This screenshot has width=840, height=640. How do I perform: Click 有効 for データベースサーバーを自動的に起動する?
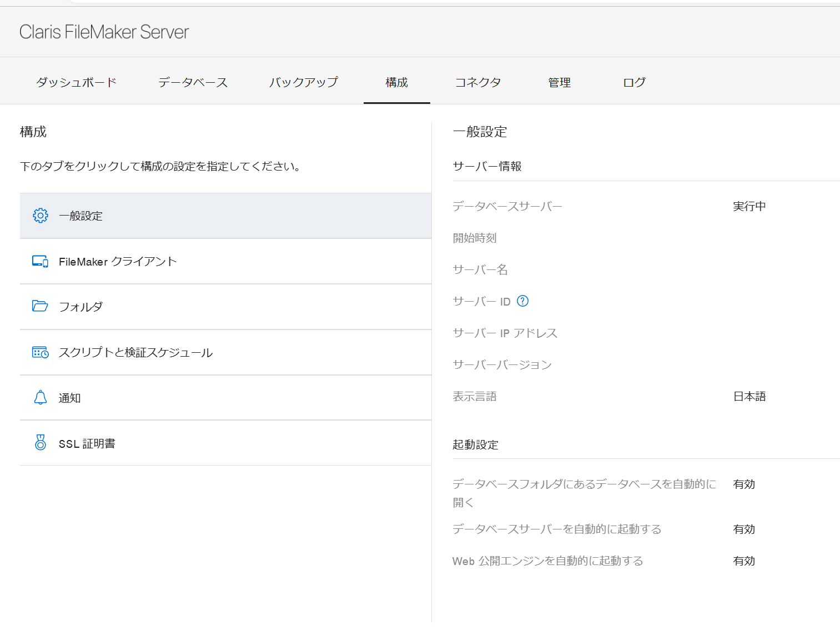tap(743, 529)
